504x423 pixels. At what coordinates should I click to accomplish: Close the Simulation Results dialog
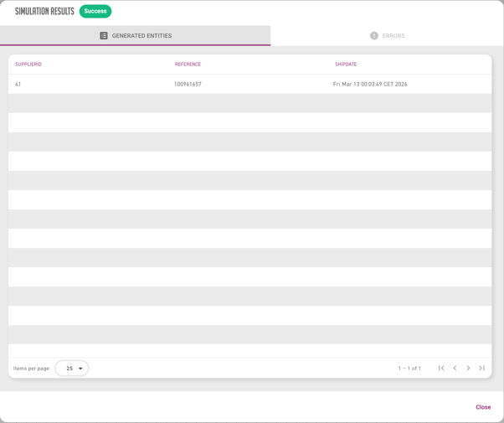[483, 407]
